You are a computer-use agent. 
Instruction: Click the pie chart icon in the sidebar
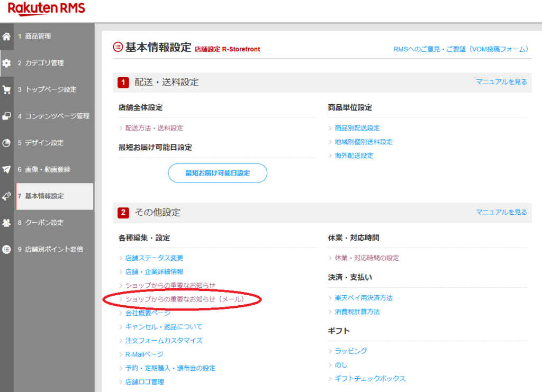pos(6,143)
